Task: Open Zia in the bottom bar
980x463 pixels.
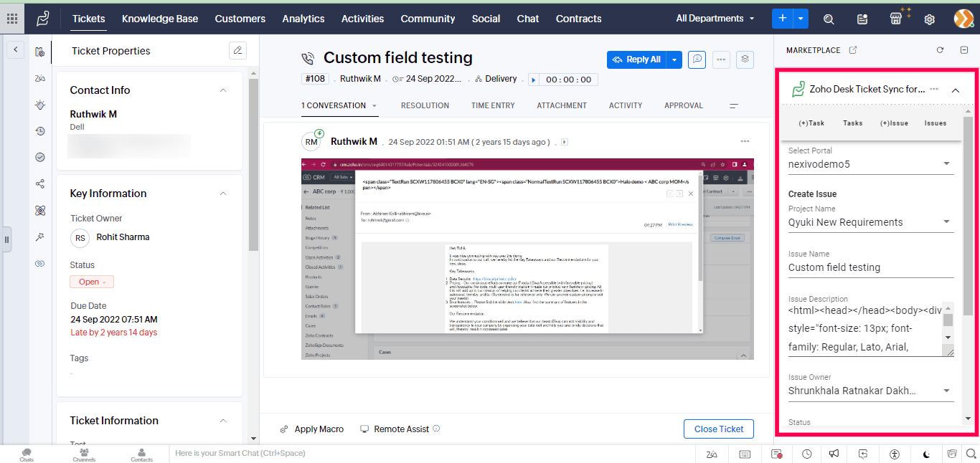Action: point(712,454)
